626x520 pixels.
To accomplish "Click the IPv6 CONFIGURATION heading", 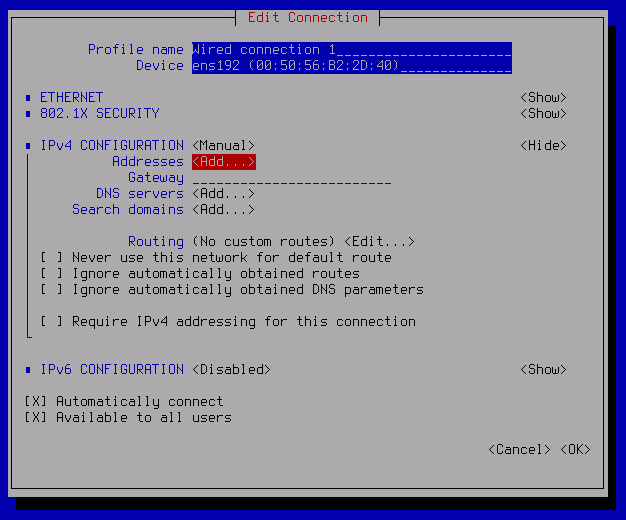I will pos(112,370).
